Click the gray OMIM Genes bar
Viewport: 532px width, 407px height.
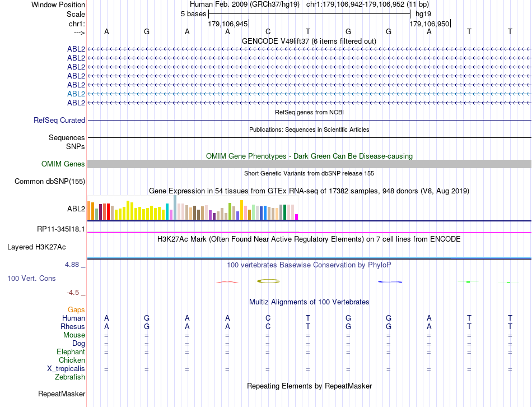(309, 164)
